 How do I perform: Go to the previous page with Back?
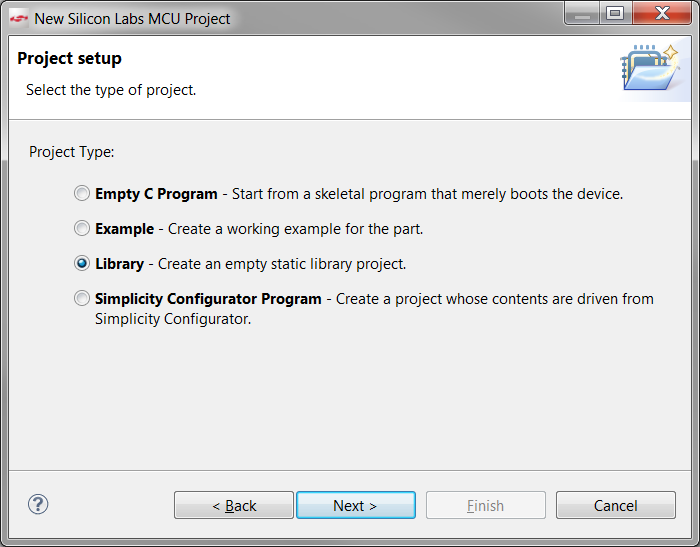pyautogui.click(x=234, y=505)
